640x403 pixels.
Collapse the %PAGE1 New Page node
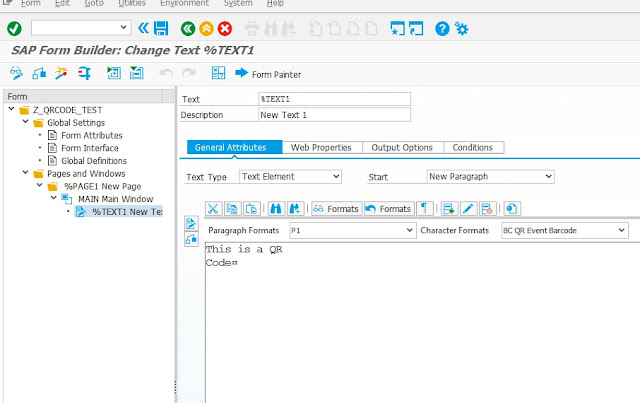pos(40,185)
